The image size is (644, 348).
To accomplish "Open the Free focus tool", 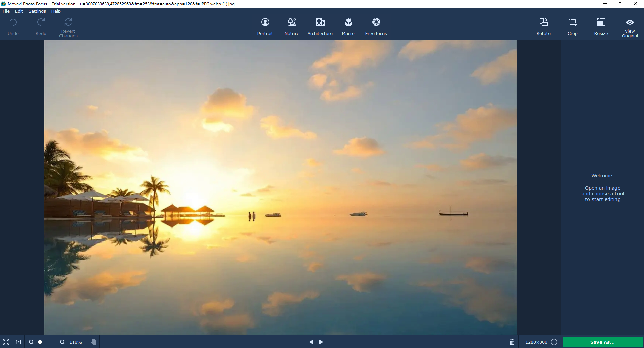I will 376,26.
